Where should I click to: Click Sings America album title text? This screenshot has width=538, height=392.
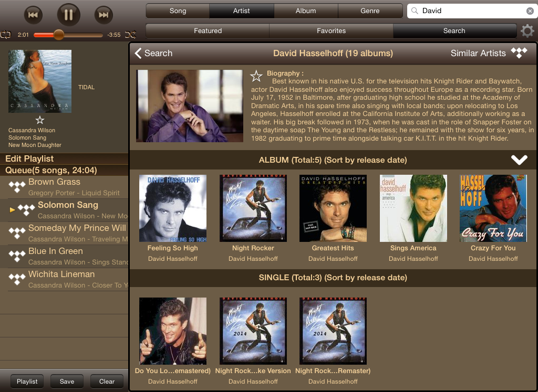pyautogui.click(x=413, y=248)
